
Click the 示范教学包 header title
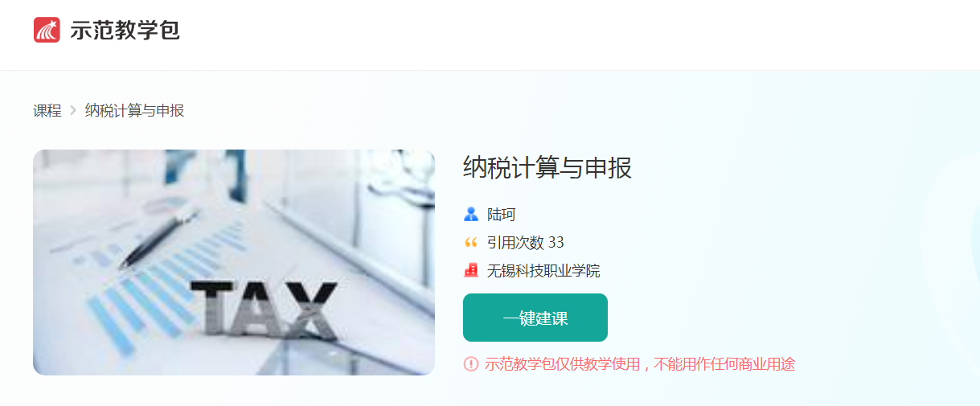tap(125, 31)
